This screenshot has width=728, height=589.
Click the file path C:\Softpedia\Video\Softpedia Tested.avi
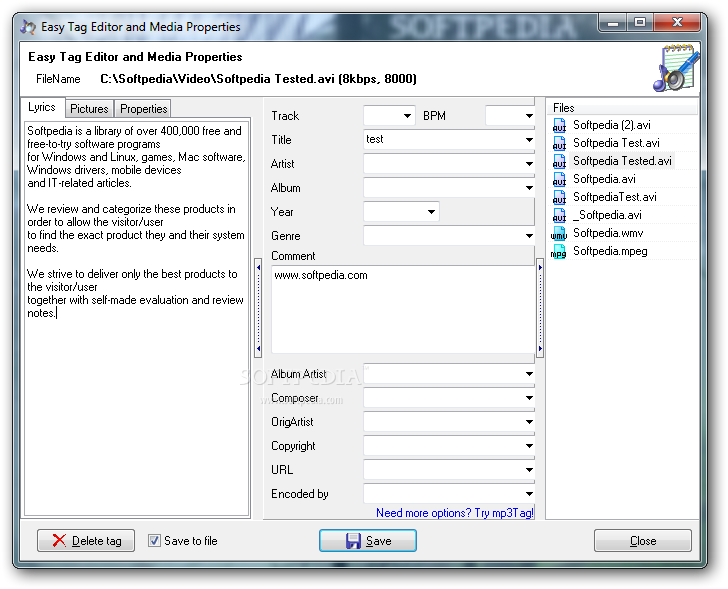coord(217,79)
